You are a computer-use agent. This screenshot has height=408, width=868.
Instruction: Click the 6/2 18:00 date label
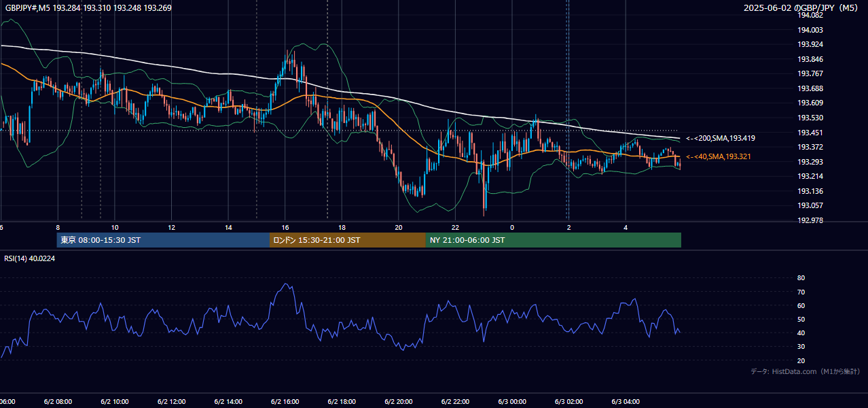pyautogui.click(x=342, y=402)
